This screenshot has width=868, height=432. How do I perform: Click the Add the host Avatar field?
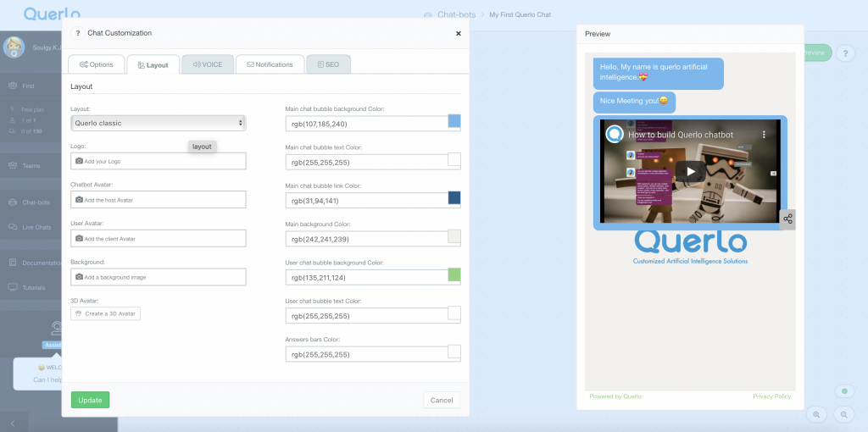159,200
